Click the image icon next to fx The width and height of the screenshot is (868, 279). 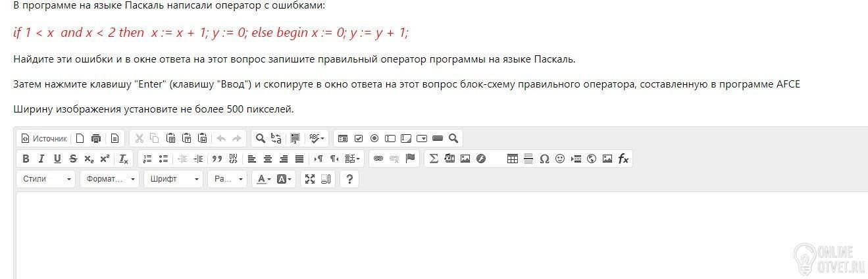pos(607,159)
